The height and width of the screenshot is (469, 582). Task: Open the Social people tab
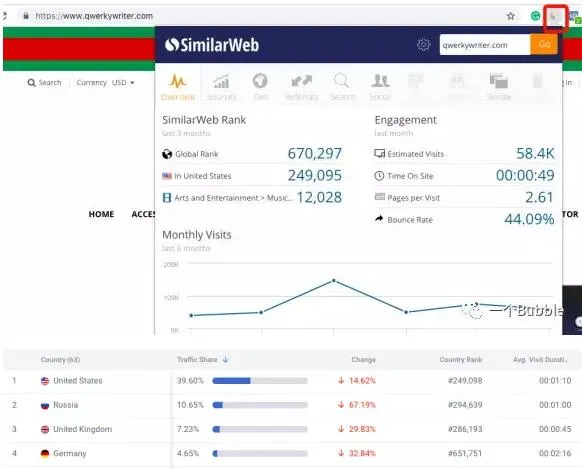click(x=380, y=87)
